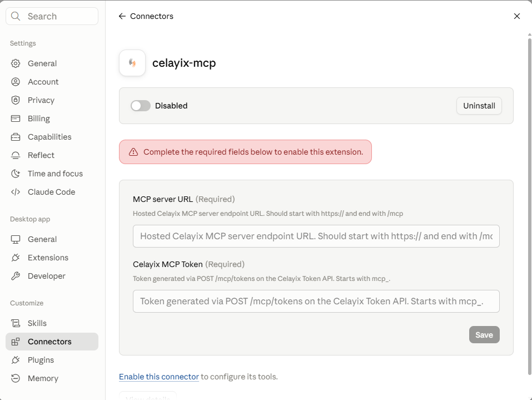This screenshot has height=400, width=532.
Task: Close the settings dialog with the X
Action: pos(517,16)
